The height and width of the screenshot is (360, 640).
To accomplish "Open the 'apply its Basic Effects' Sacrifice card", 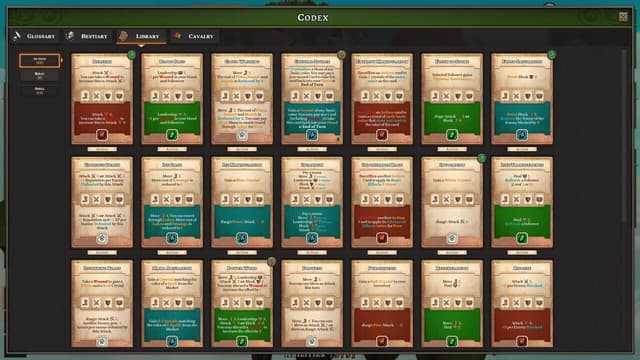I will point(382,202).
